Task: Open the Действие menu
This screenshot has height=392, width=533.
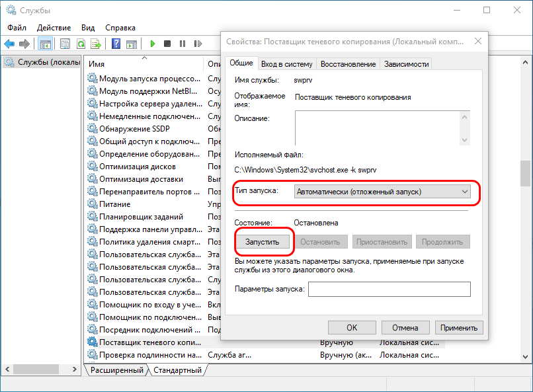Action: 54,28
